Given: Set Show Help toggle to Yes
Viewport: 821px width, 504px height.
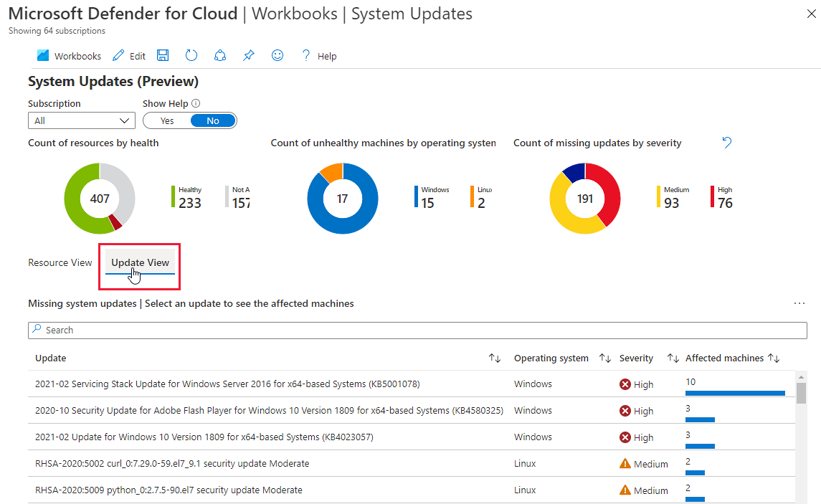Looking at the screenshot, I should click(x=166, y=120).
